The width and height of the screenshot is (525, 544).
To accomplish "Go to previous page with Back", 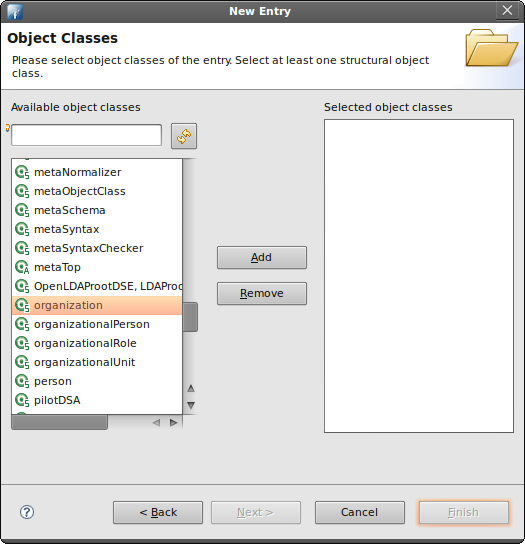I will 158,512.
